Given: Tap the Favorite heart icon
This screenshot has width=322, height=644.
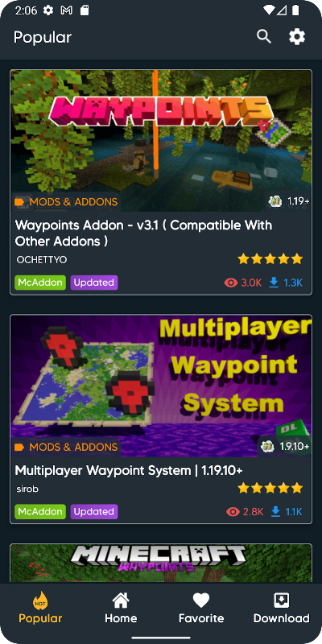Looking at the screenshot, I should point(201,601).
